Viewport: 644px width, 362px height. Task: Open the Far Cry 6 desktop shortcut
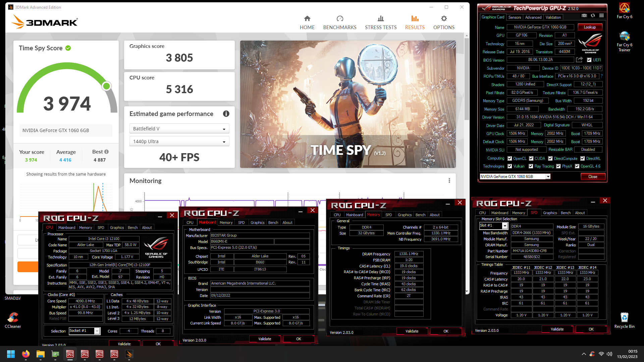click(x=624, y=11)
